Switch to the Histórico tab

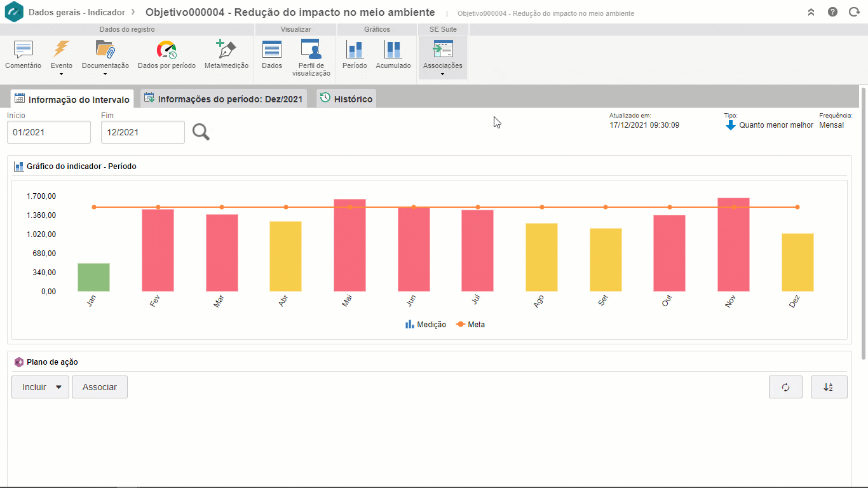346,99
